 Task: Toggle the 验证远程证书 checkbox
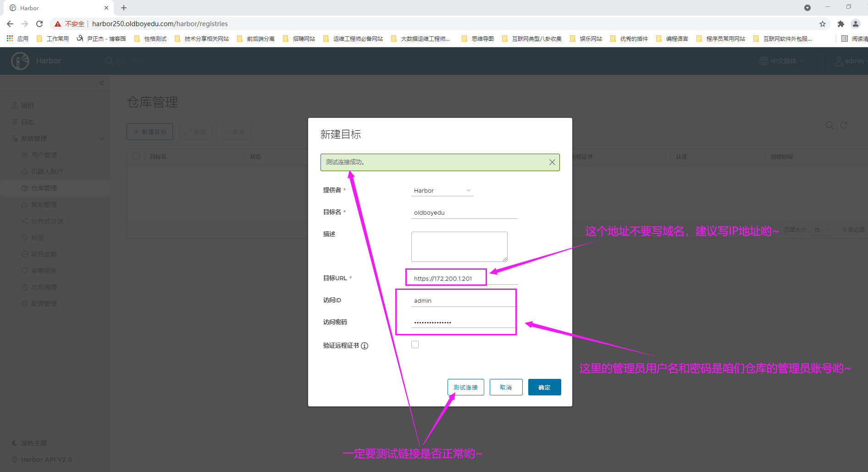(415, 344)
